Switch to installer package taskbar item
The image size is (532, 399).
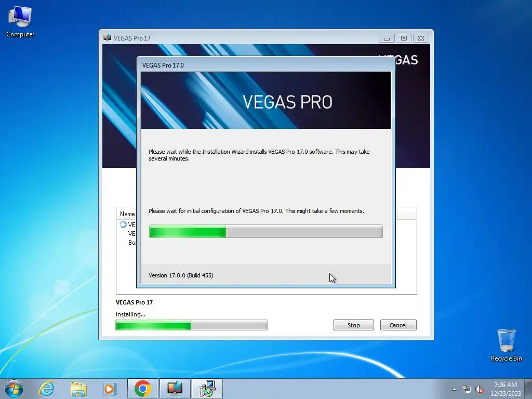pos(207,389)
